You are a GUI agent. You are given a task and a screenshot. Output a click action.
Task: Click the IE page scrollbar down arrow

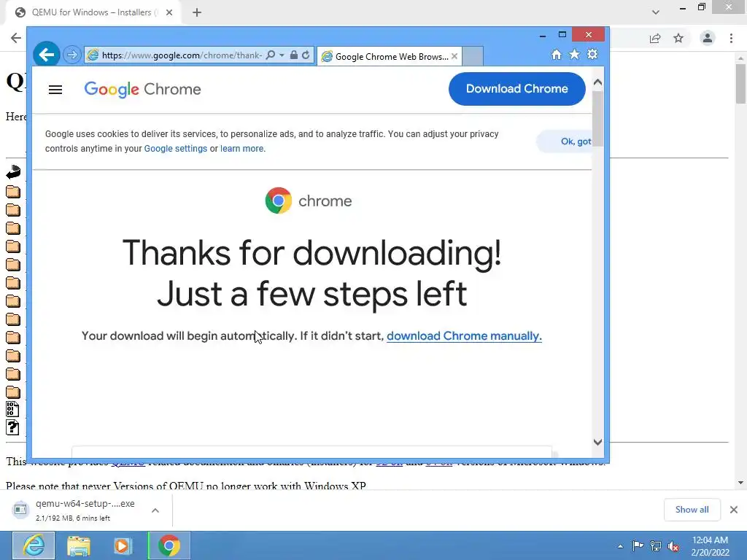coord(598,442)
